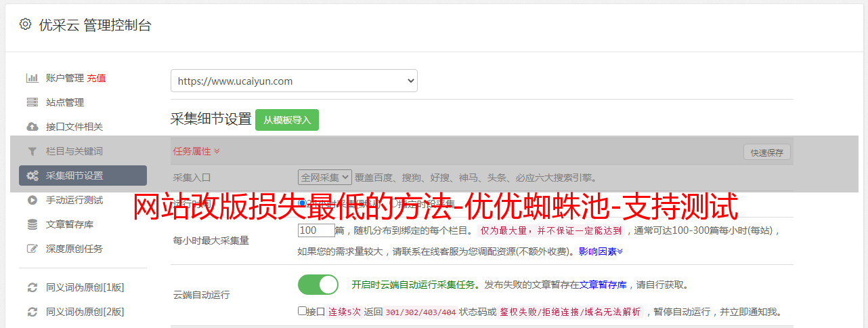Click the 每小时最大采集量 label
Image resolution: width=868 pixels, height=328 pixels.
[x=211, y=241]
